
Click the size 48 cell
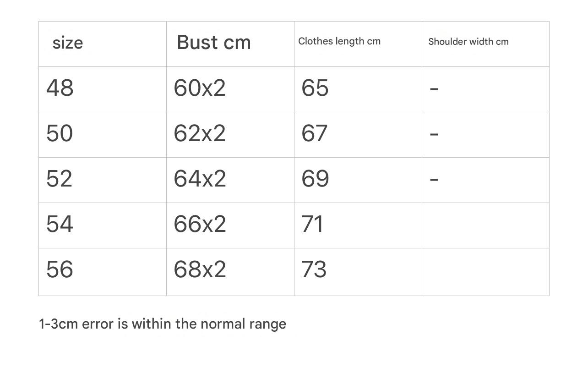pos(60,88)
